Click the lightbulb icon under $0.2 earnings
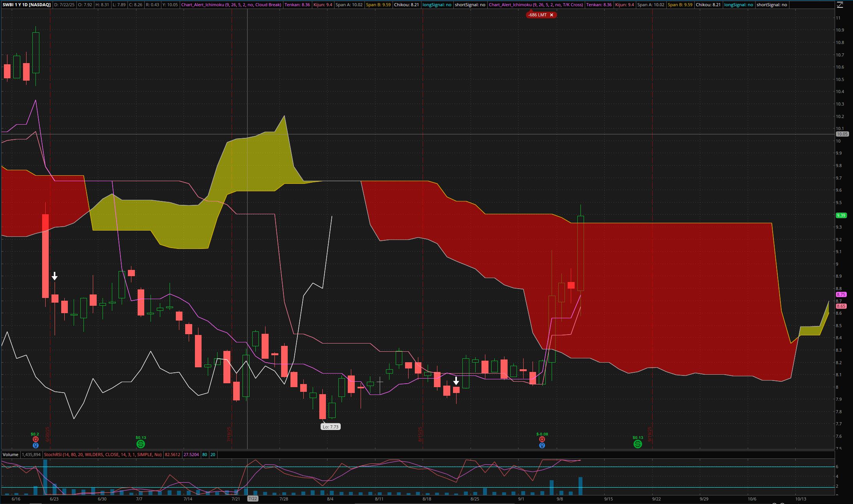The width and height of the screenshot is (853, 504). click(35, 445)
